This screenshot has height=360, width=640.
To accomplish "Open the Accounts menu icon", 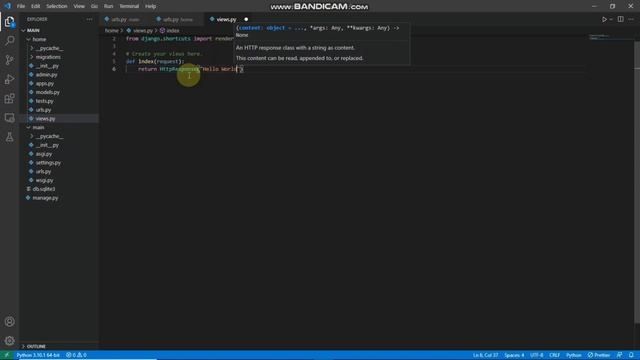I will click(x=9, y=322).
